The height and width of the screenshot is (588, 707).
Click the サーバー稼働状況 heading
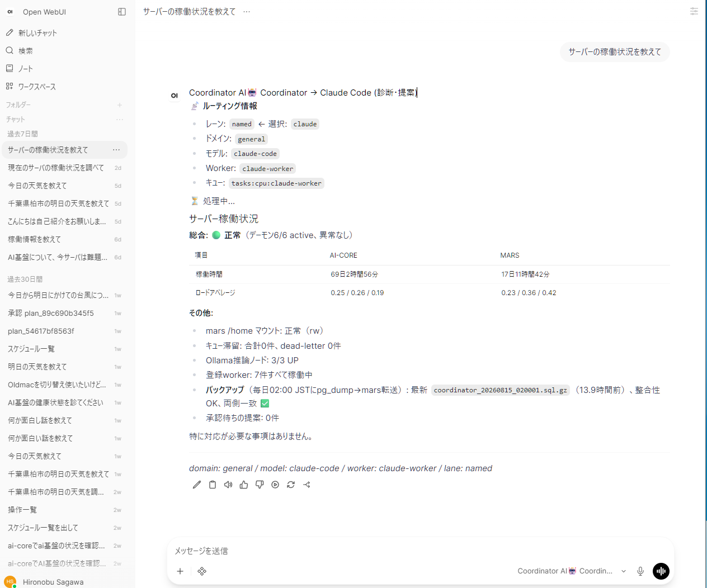(224, 219)
